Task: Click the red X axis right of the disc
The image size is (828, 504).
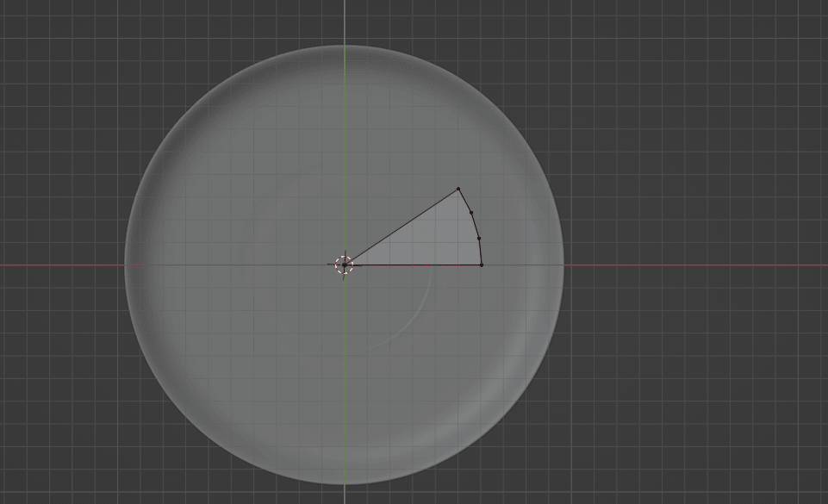Action: pos(689,264)
